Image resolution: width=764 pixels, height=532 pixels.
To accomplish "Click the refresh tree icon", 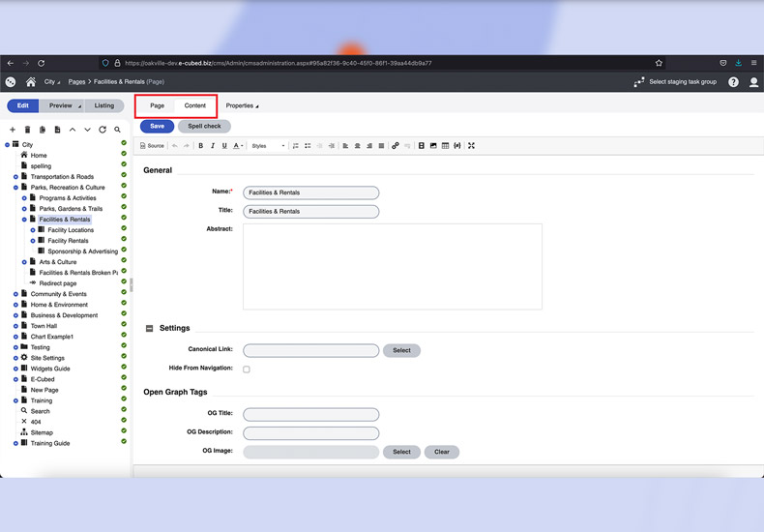I will (x=103, y=130).
